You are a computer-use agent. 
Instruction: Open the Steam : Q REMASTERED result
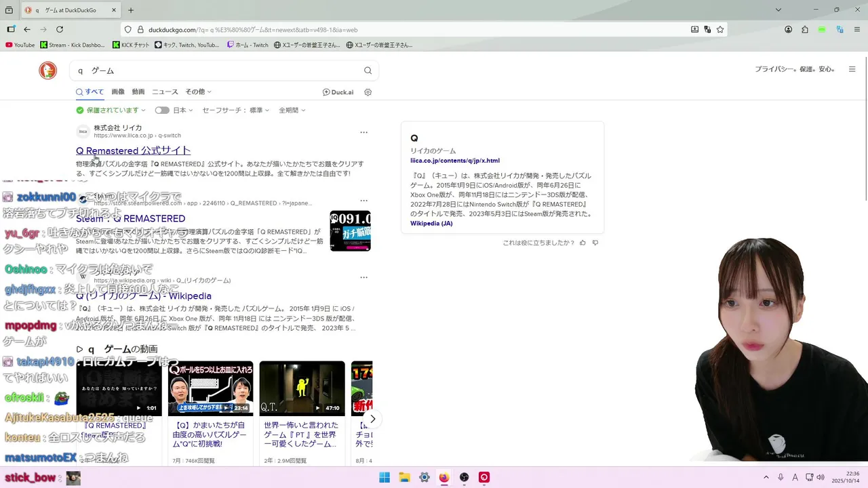130,219
